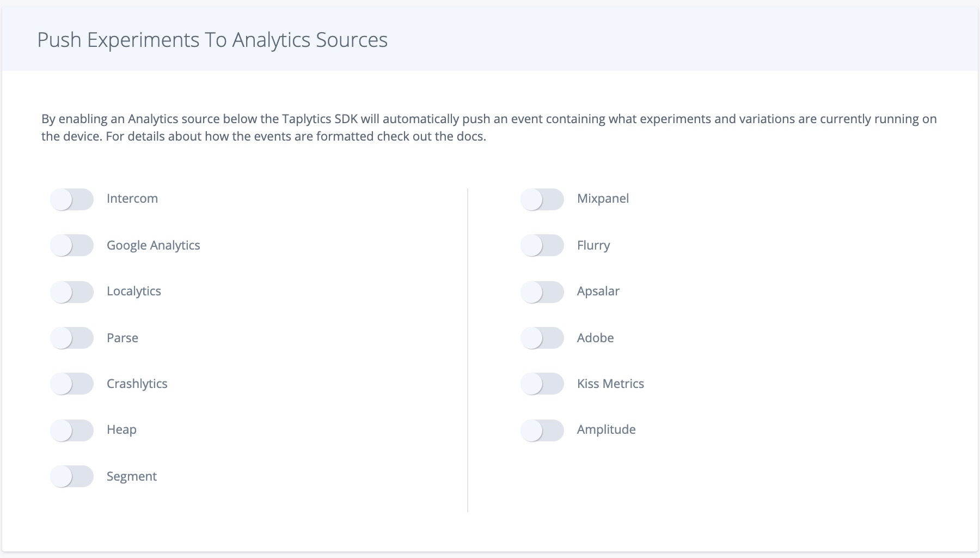Click the Localytics label

(x=134, y=291)
